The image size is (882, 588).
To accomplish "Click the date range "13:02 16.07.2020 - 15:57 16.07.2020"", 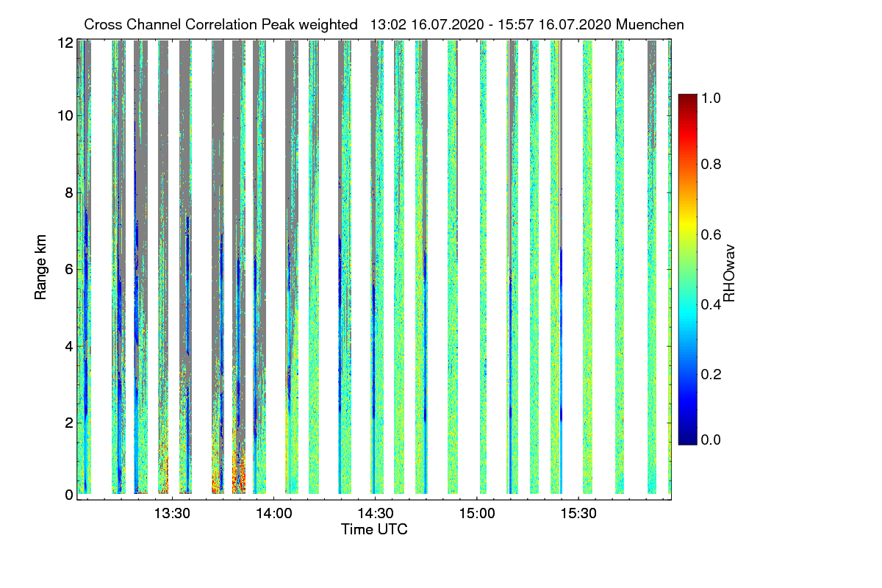I will pos(491,25).
